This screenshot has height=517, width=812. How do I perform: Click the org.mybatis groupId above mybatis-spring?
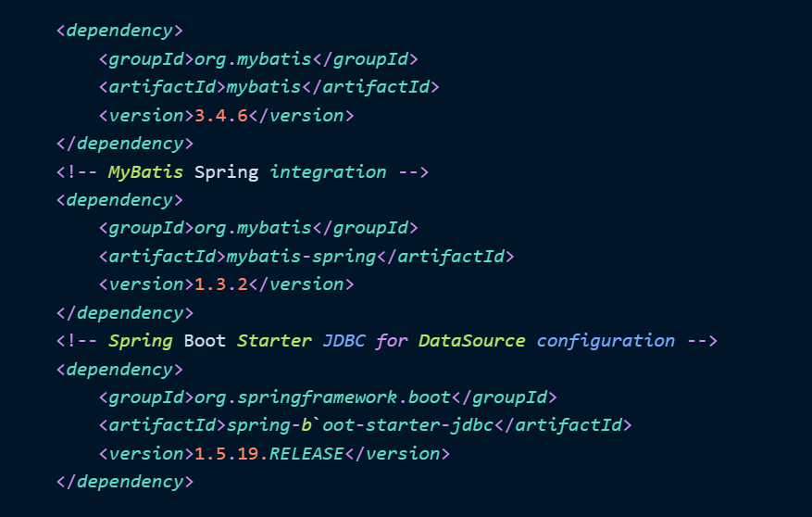(x=258, y=229)
